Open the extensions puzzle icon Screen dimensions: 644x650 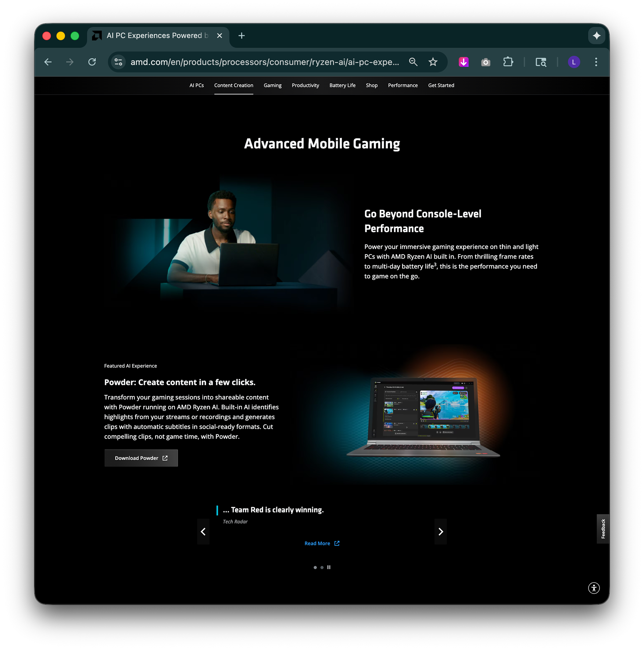[508, 62]
